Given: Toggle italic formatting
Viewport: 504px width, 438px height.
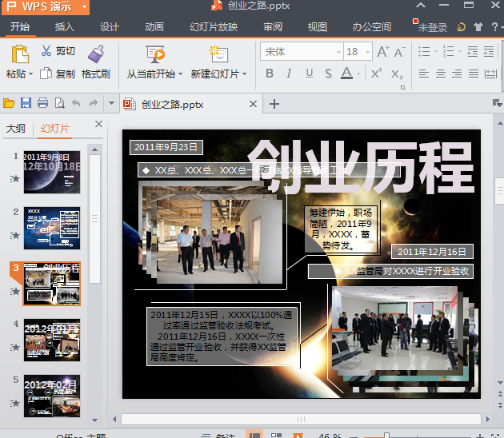Looking at the screenshot, I should pyautogui.click(x=289, y=74).
